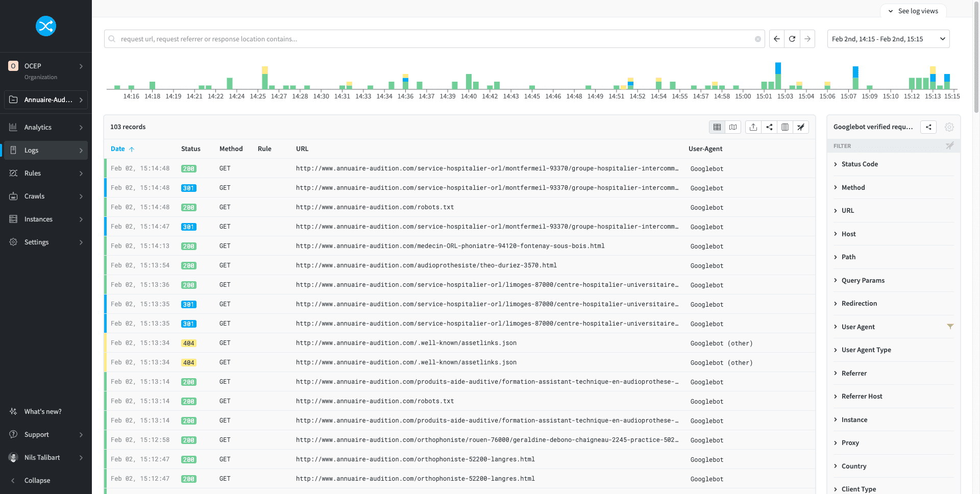Collapse the left sidebar

tap(37, 480)
